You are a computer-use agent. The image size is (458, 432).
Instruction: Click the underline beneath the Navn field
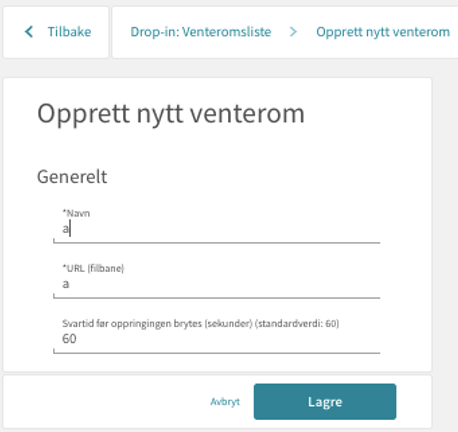click(217, 242)
